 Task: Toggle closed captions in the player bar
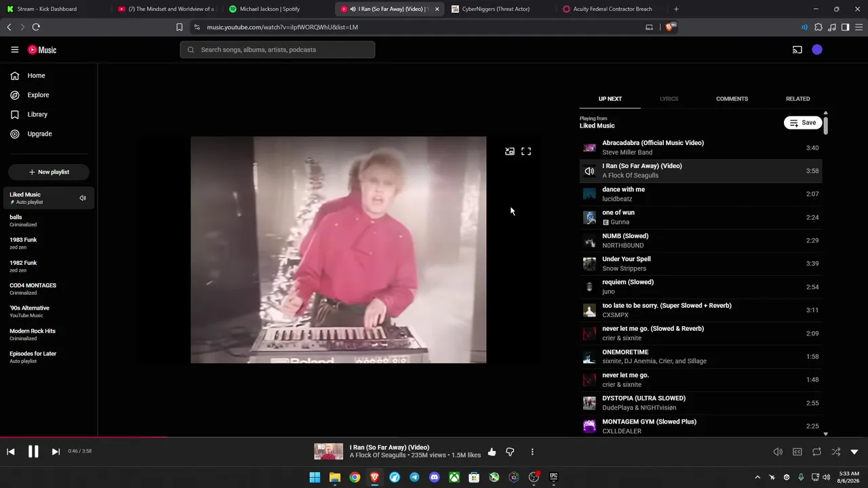point(797,452)
